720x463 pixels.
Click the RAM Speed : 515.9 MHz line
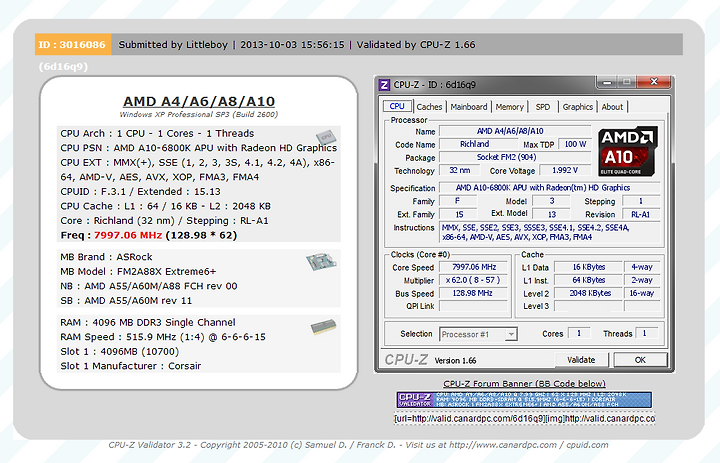pos(163,337)
